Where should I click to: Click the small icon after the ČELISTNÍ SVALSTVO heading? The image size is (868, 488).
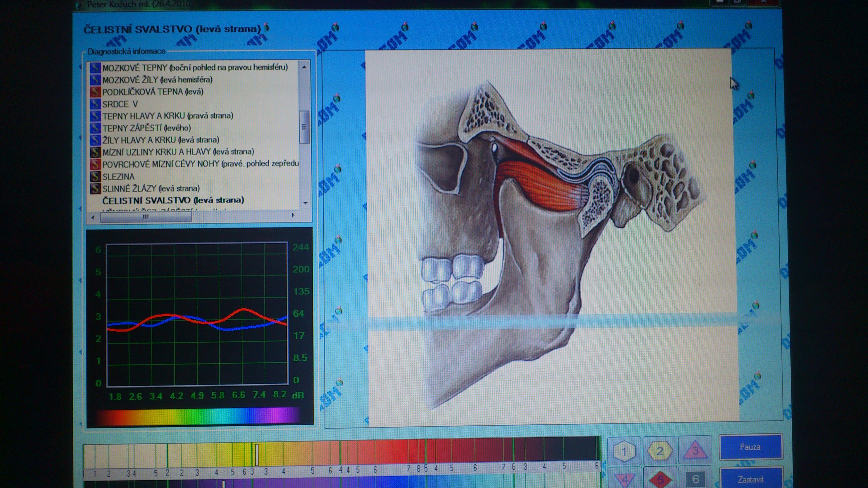pyautogui.click(x=266, y=27)
